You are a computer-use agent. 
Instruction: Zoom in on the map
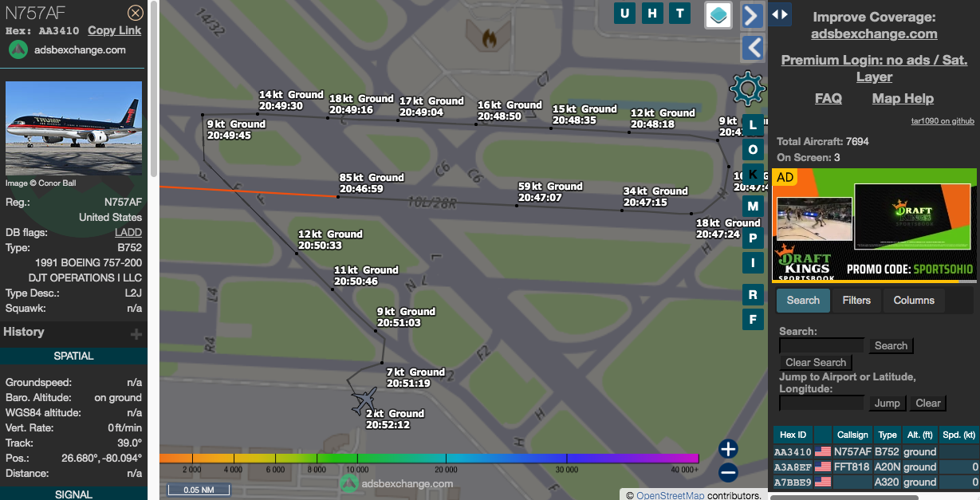pos(728,449)
